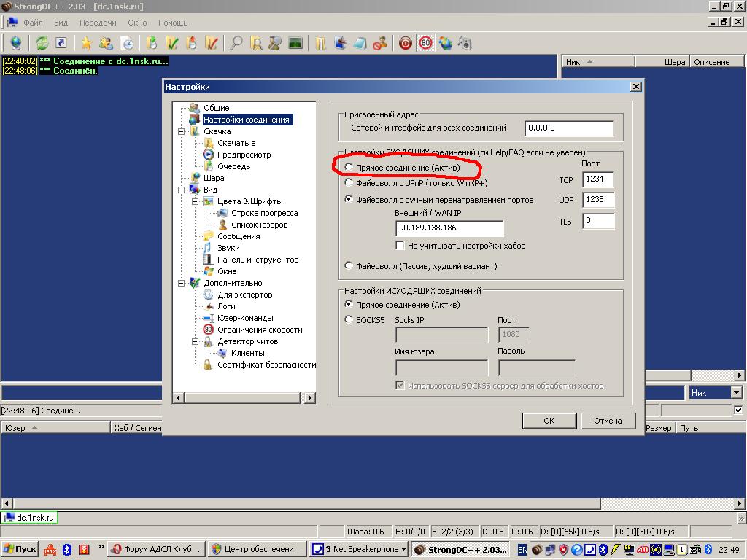747x560 pixels.
Task: Expand hidden quick launch chevron
Action: pyautogui.click(x=101, y=547)
